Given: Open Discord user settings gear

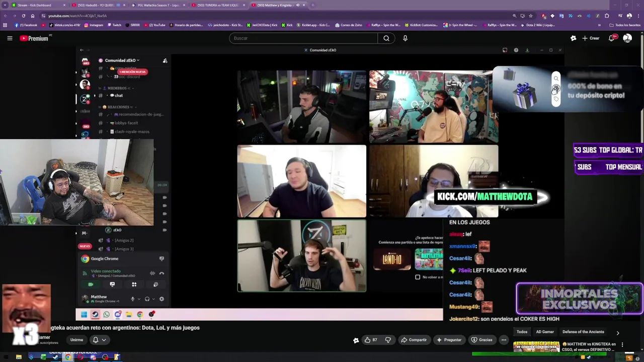Looking at the screenshot, I should (162, 299).
